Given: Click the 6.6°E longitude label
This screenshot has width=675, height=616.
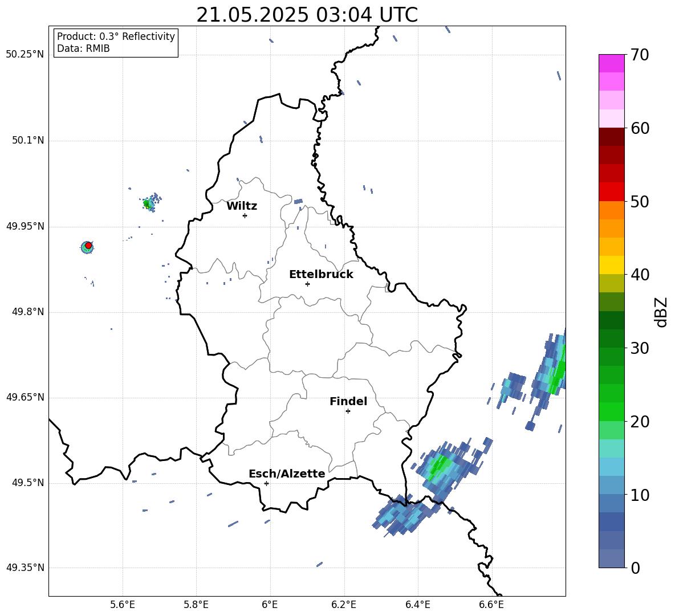Looking at the screenshot, I should pyautogui.click(x=491, y=605).
